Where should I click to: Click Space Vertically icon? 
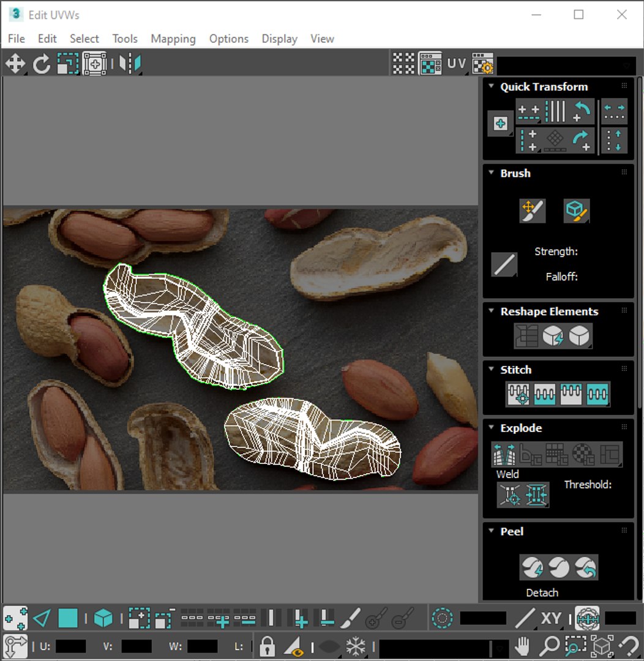[614, 141]
